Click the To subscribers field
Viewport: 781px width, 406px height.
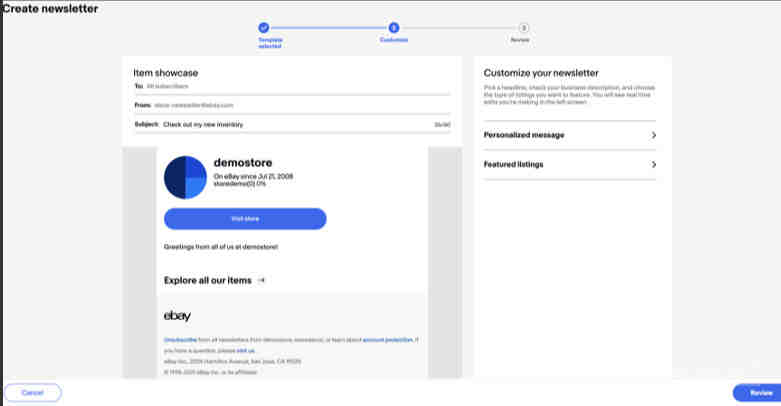coord(292,86)
